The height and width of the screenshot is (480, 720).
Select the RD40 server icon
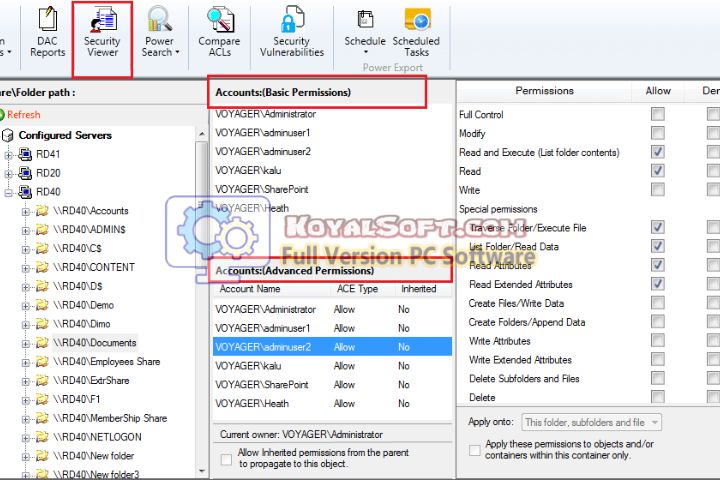pos(25,192)
